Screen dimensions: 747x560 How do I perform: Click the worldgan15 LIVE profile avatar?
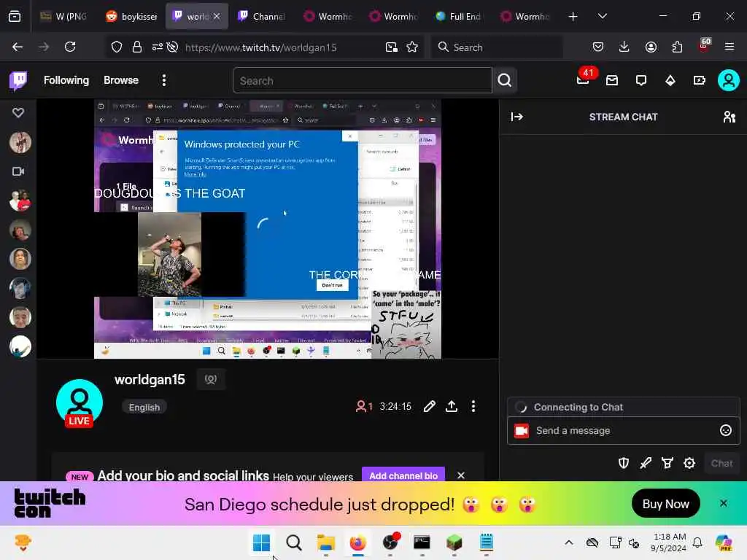(79, 402)
